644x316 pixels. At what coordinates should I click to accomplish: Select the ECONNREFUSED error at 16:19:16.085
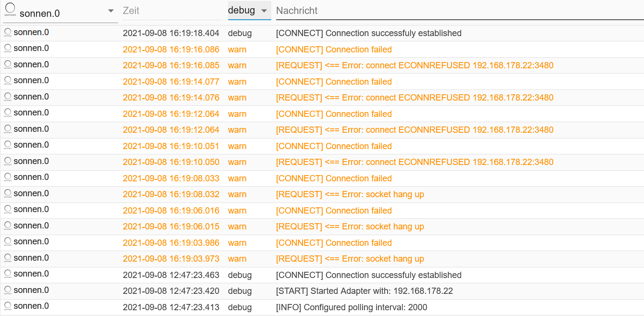click(x=414, y=65)
